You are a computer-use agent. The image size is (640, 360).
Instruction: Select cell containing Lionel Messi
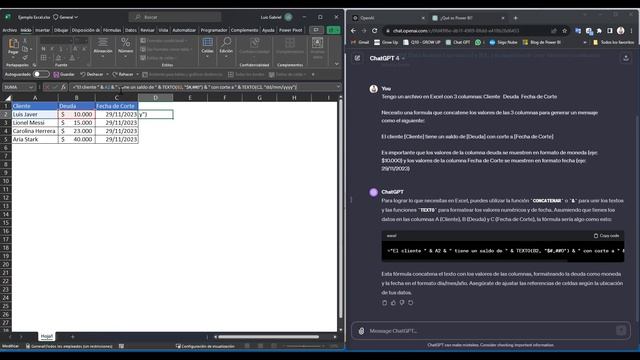(x=35, y=122)
